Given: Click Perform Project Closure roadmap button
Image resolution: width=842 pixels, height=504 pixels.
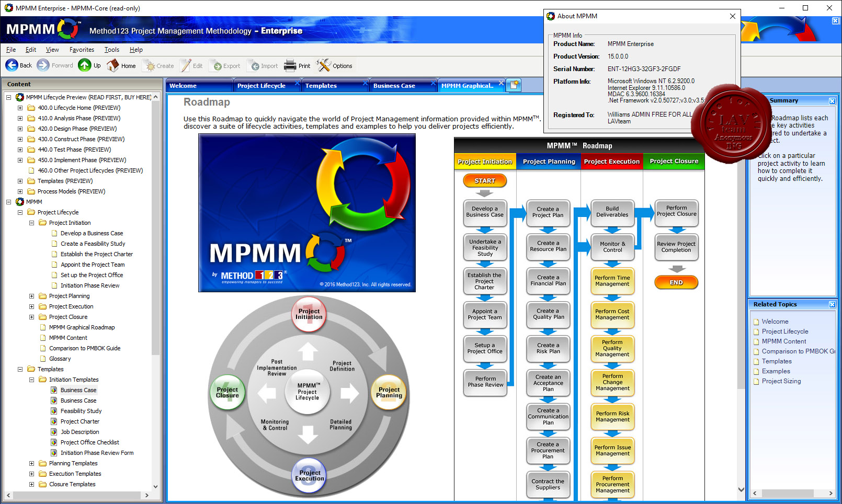Looking at the screenshot, I should (676, 212).
